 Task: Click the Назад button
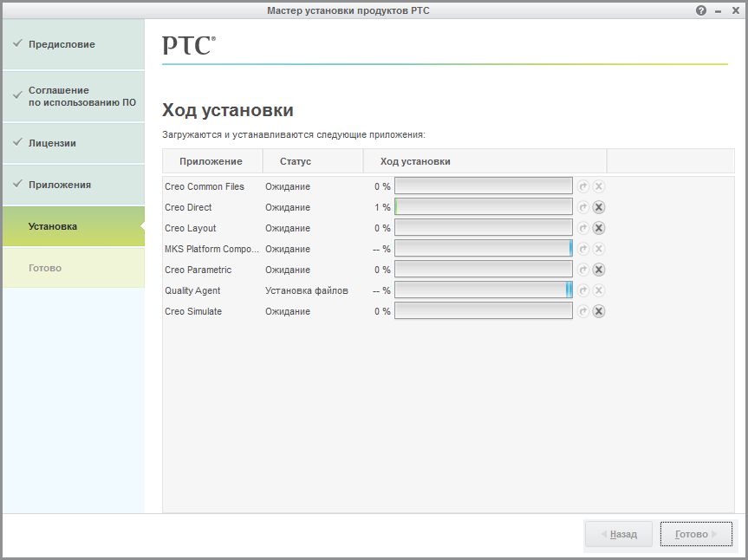point(618,534)
